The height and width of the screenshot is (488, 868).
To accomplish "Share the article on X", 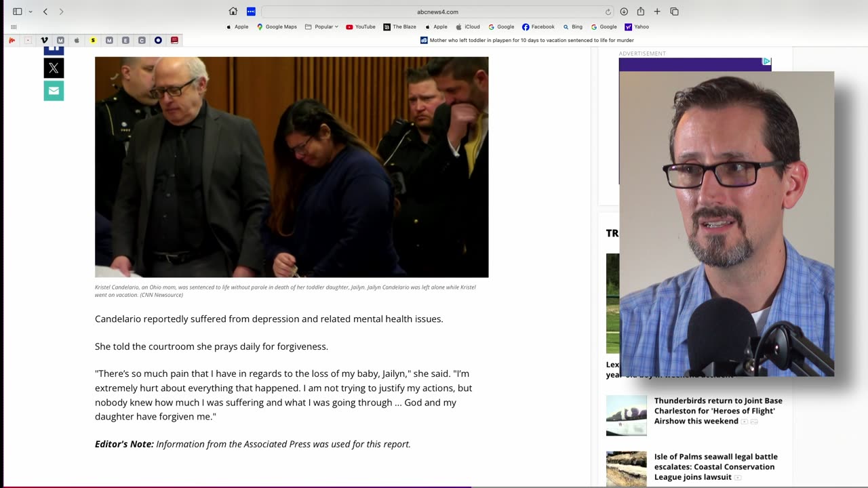I will [x=54, y=68].
